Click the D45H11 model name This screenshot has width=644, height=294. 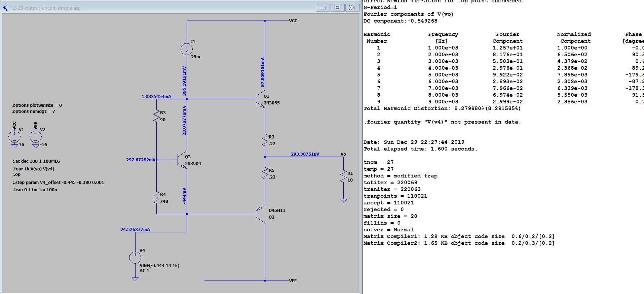click(277, 210)
